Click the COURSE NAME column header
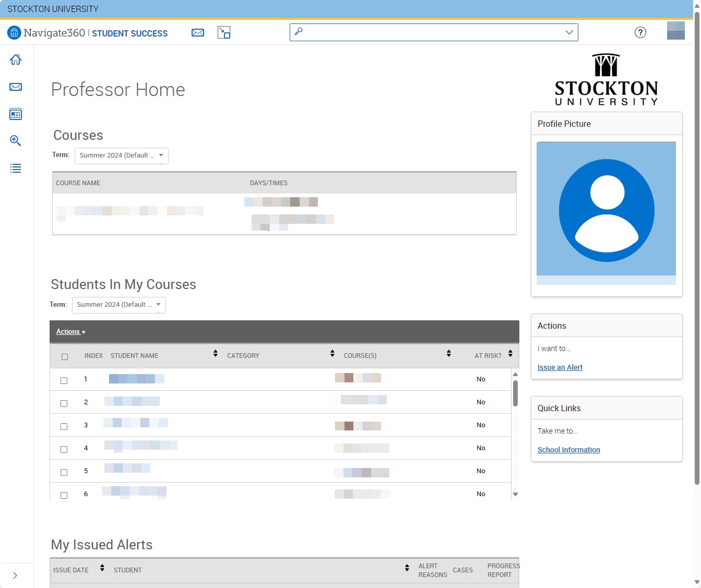This screenshot has width=701, height=588. (x=78, y=183)
